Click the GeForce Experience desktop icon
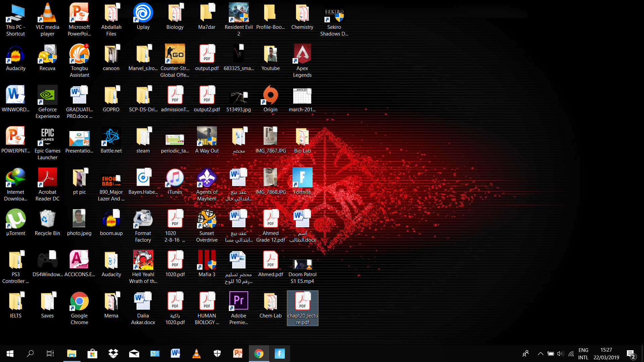This screenshot has height=362, width=644. pyautogui.click(x=47, y=96)
